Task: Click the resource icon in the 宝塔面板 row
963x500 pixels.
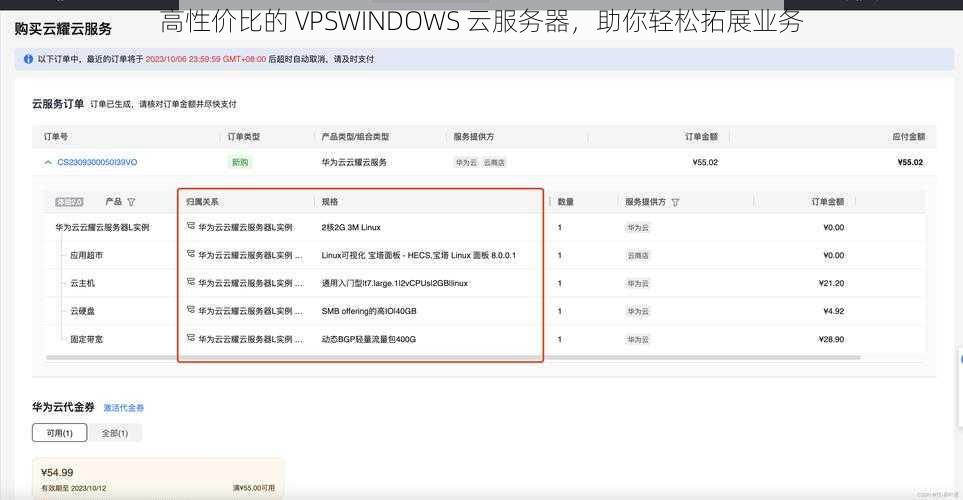Action: point(190,254)
